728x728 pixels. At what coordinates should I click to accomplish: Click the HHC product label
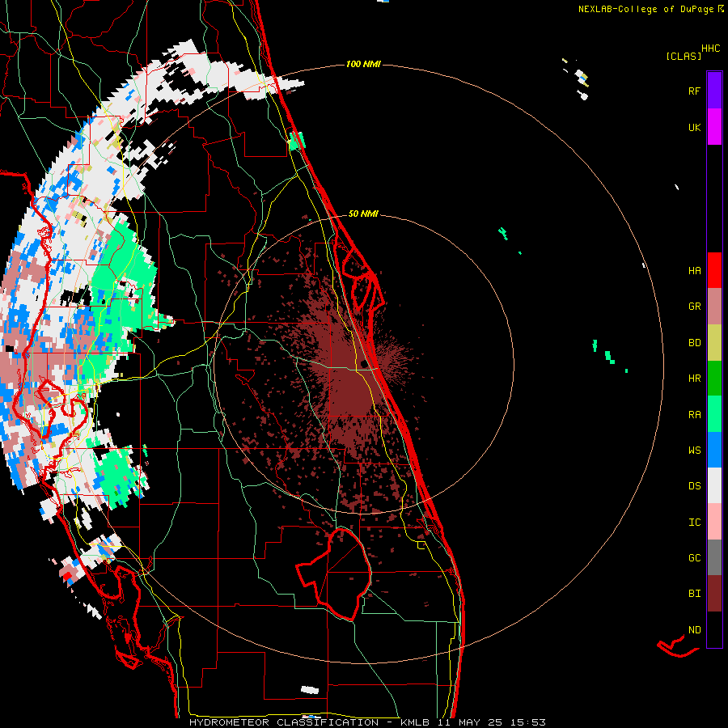click(711, 49)
